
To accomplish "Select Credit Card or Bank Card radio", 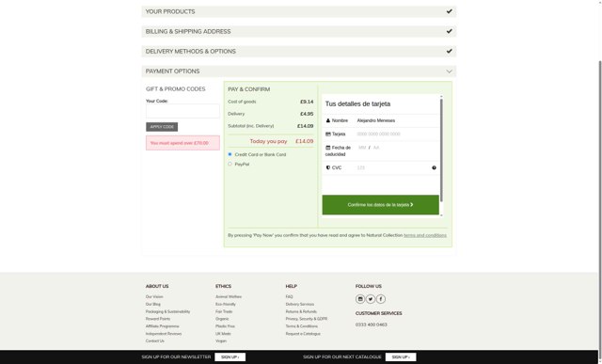I will [x=230, y=154].
